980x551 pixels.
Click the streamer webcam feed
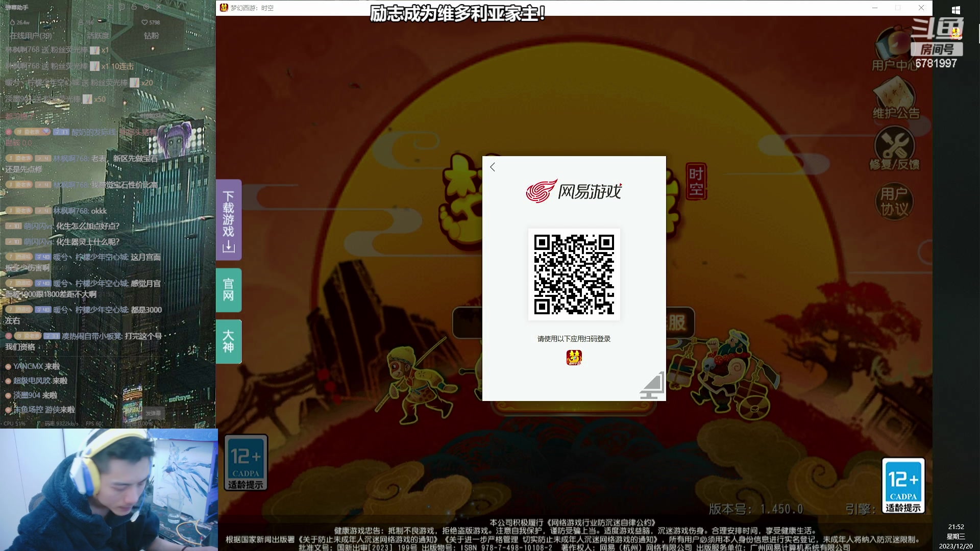(109, 490)
